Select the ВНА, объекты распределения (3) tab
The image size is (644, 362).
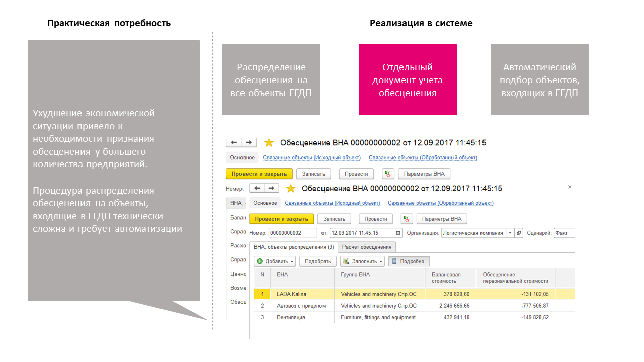pos(293,247)
